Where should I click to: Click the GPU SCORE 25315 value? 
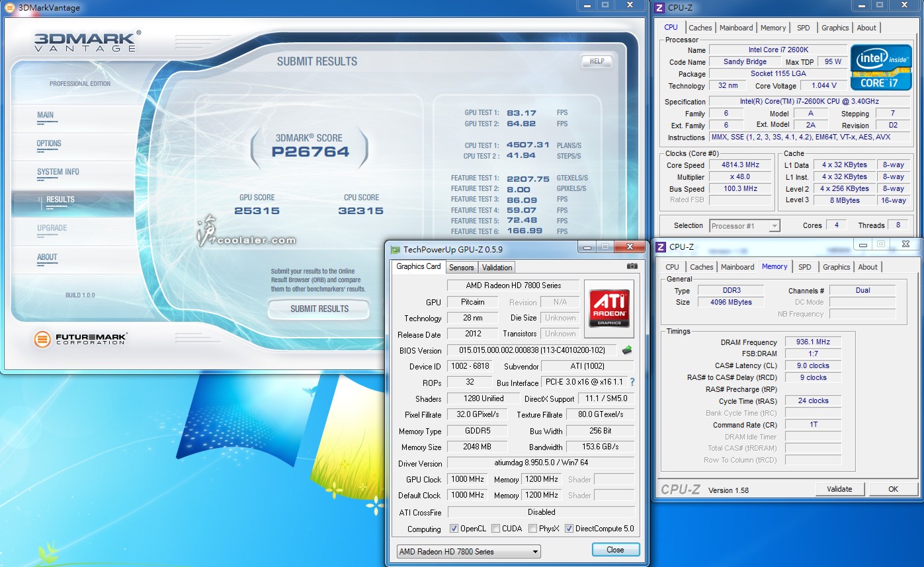pyautogui.click(x=257, y=211)
